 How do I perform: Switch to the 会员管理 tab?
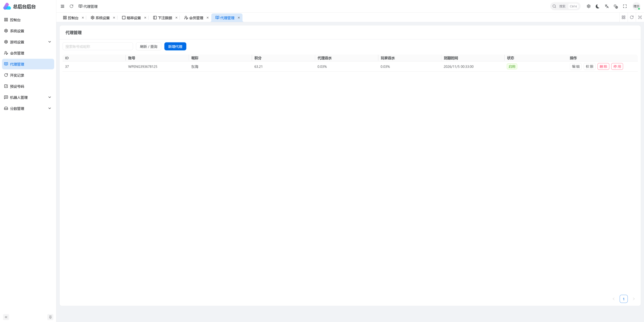tap(194, 18)
